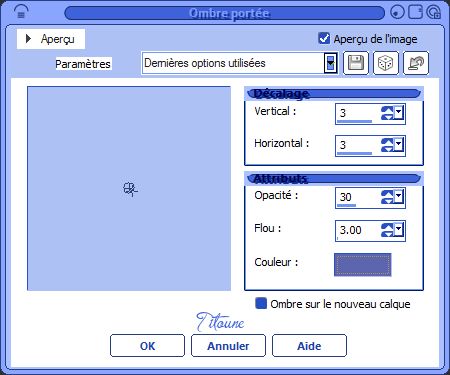
Task: Increase the Opacité spinner arrow
Action: point(387,193)
